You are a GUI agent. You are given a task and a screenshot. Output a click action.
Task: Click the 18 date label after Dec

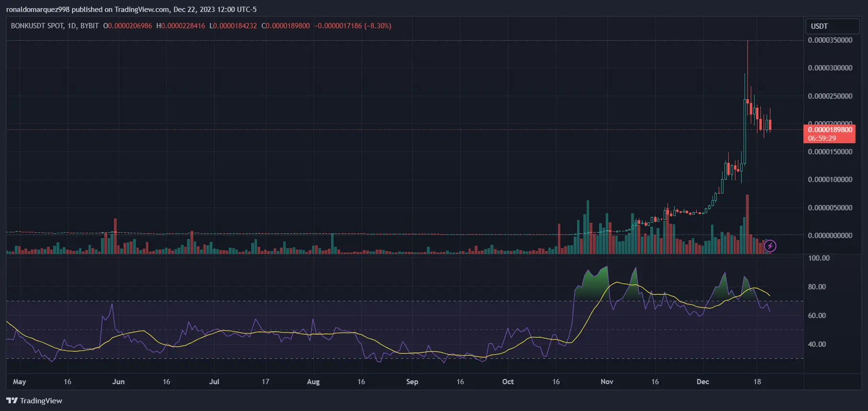coord(757,382)
